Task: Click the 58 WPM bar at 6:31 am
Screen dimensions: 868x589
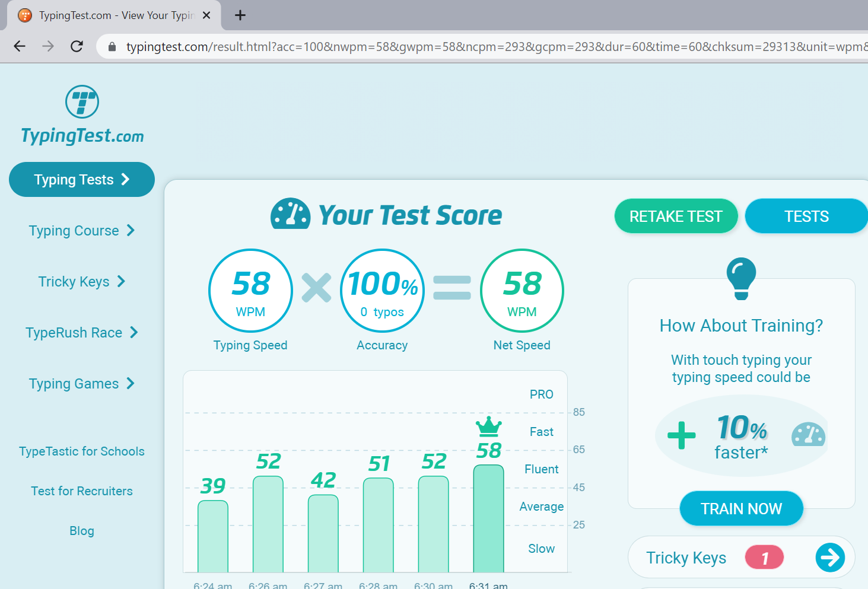Action: (489, 518)
